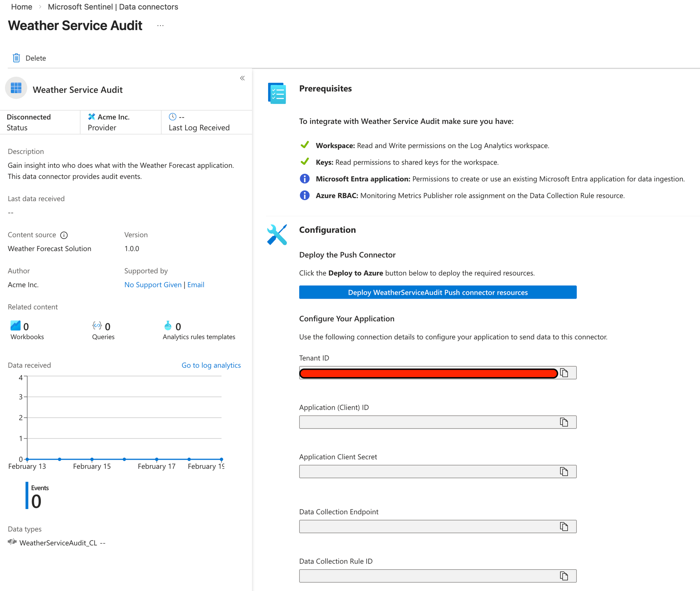Copy the Data Collection Rule ID
Screen dimensions: 700x591
(564, 576)
